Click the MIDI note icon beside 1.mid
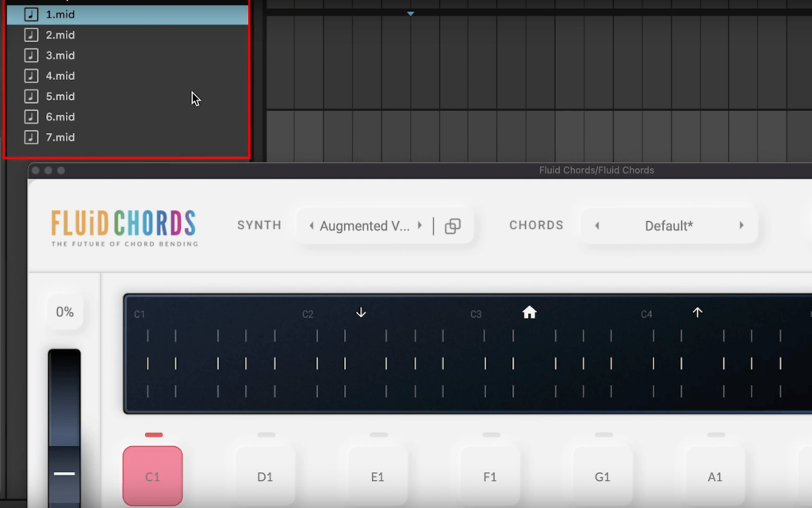 click(31, 14)
